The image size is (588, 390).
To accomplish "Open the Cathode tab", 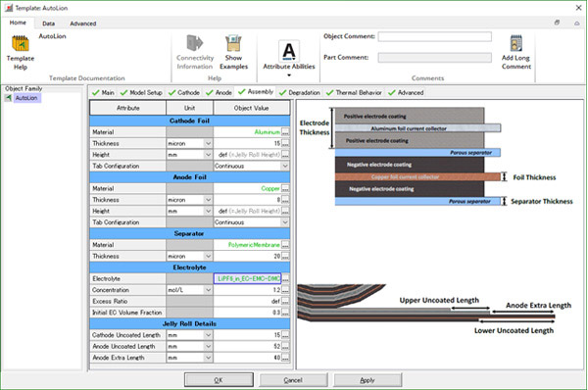I will 184,92.
